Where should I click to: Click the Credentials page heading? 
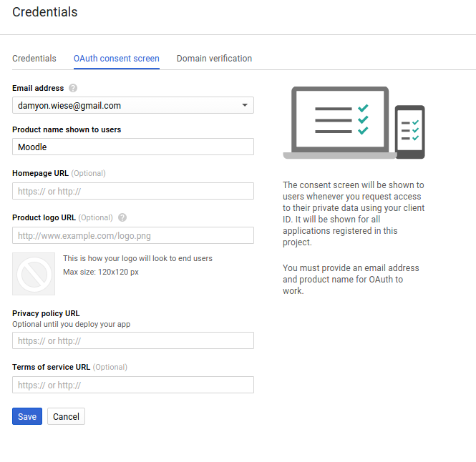(45, 12)
